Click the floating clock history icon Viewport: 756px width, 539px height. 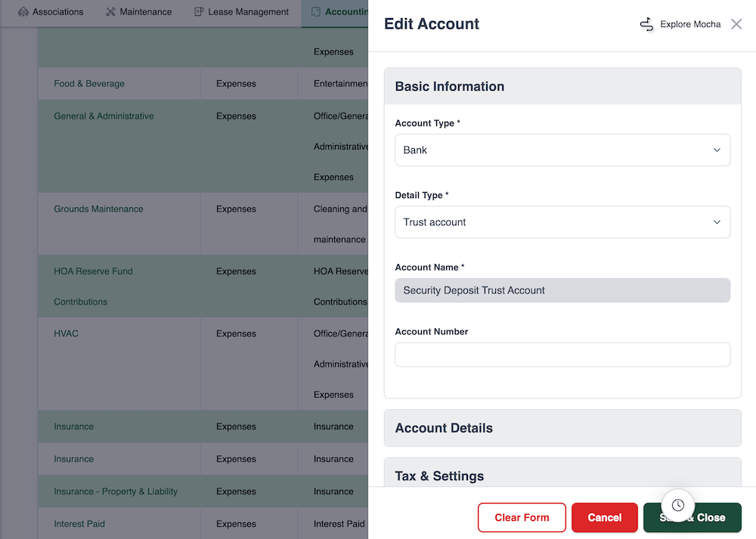click(678, 505)
